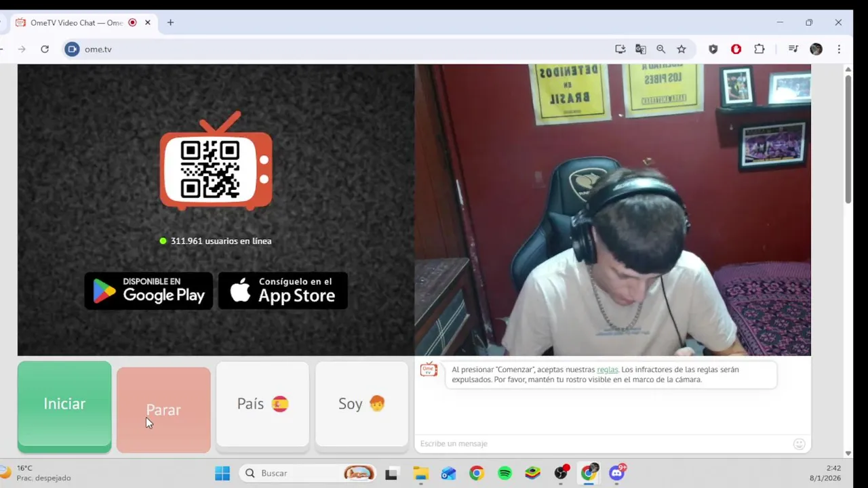This screenshot has width=868, height=488.
Task: Open Discord from the taskbar
Action: 617,473
